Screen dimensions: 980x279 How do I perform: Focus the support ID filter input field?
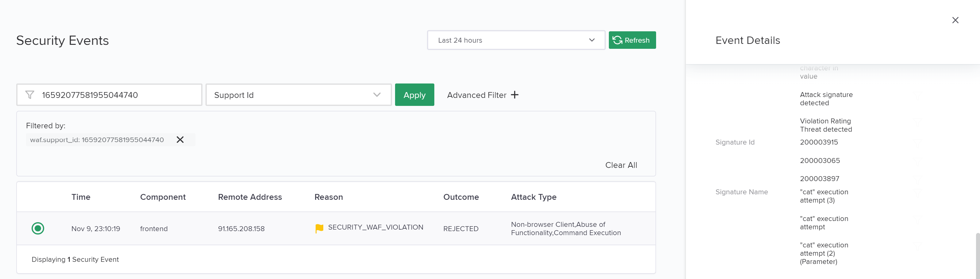[109, 95]
